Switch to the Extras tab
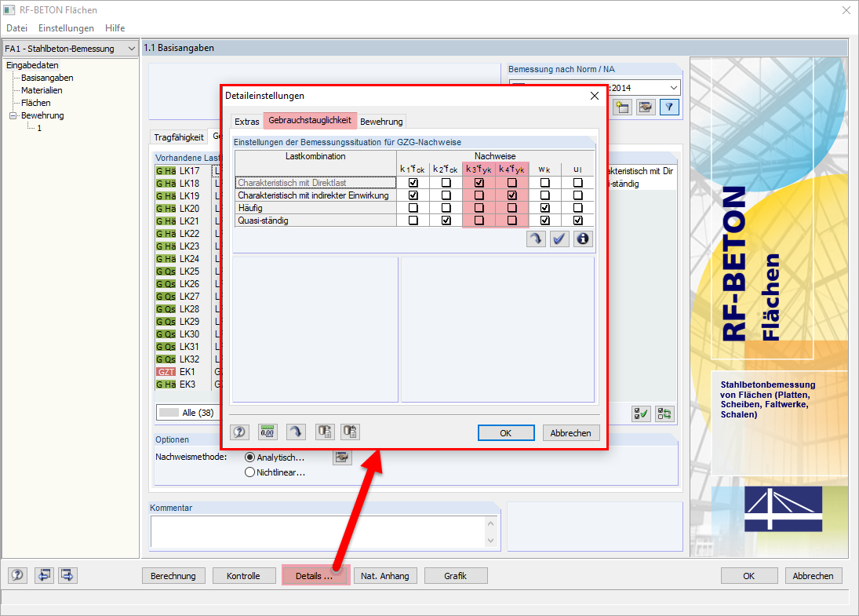Screen dimensions: 859x616 [x=246, y=121]
